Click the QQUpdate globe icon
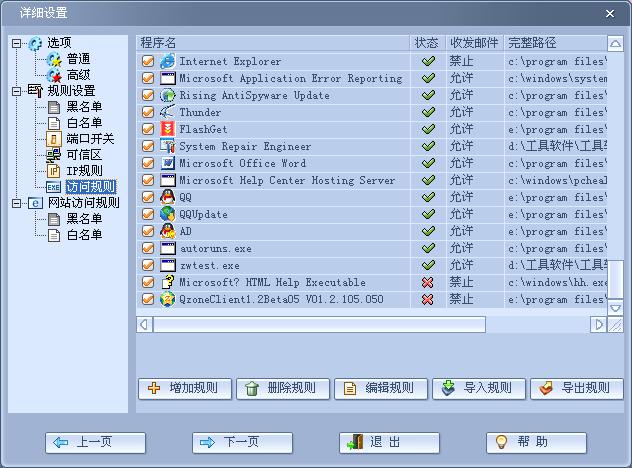The image size is (632, 468). [x=168, y=214]
